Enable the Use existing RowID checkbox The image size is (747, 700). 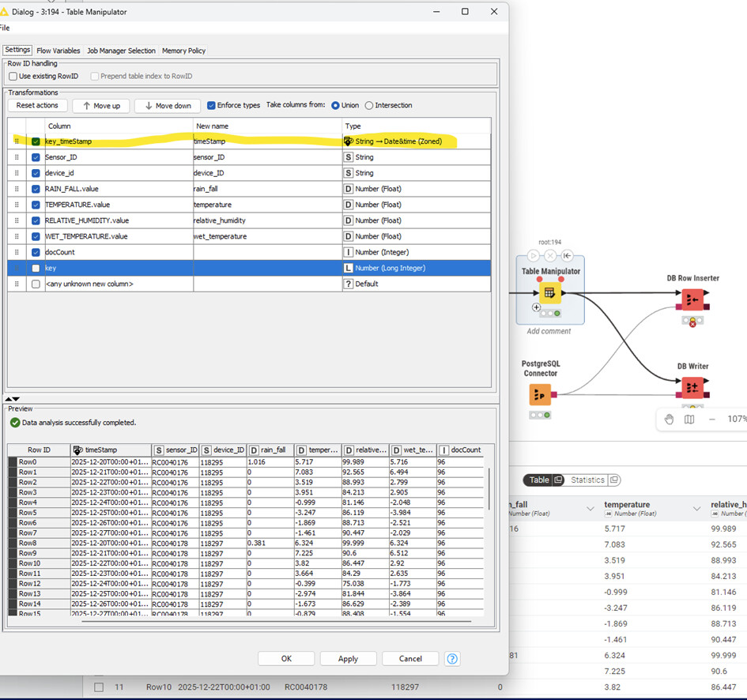[13, 76]
